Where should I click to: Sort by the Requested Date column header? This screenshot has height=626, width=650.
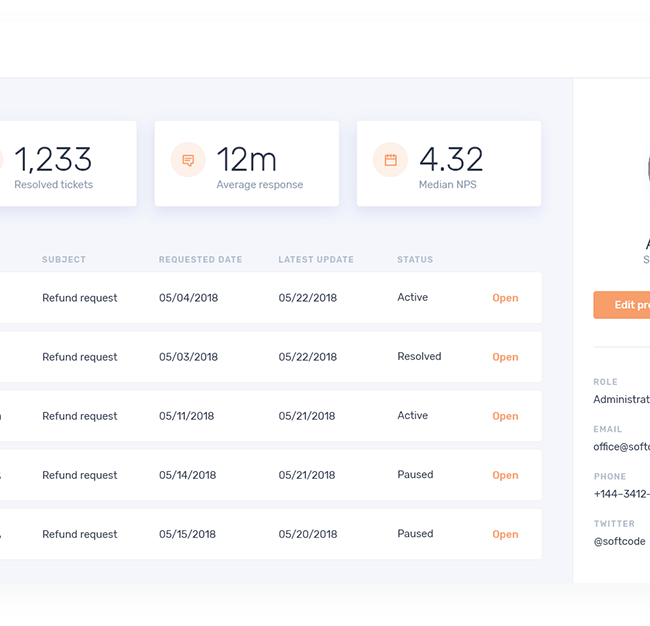200,260
